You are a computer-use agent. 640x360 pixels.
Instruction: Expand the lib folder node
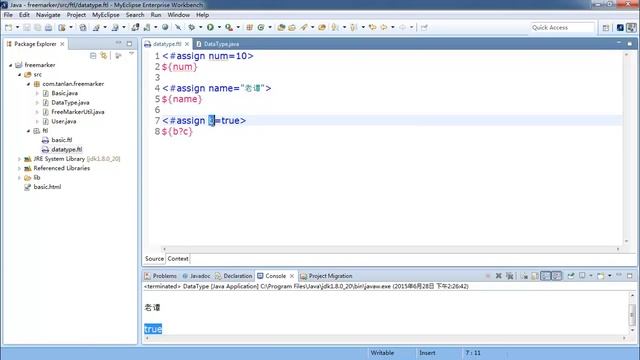click(19, 178)
